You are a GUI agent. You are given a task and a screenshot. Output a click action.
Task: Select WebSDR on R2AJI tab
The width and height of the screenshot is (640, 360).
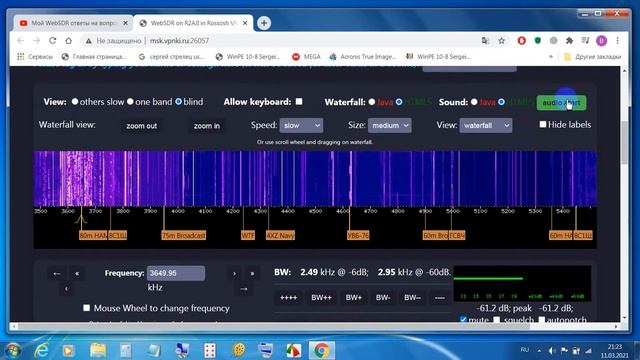coord(192,23)
